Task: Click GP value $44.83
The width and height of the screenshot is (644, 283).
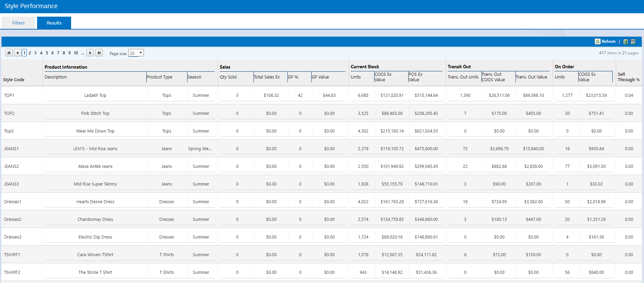Action: 329,95
